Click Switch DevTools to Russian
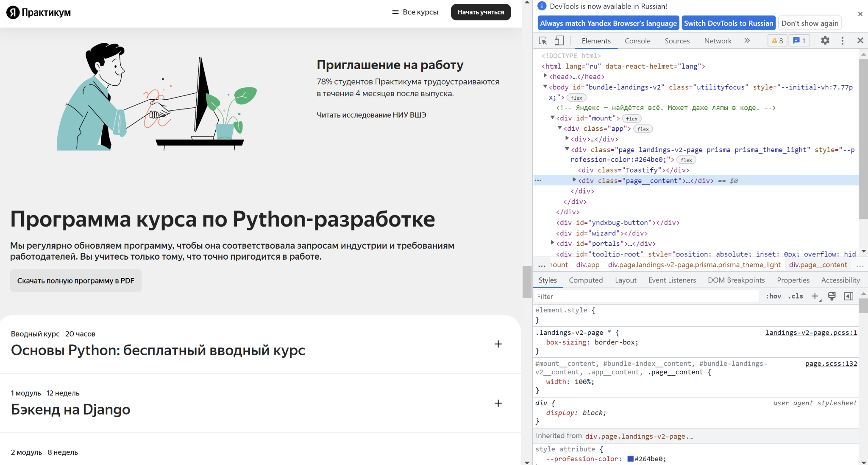Screen dimensions: 868x465 [x=729, y=23]
